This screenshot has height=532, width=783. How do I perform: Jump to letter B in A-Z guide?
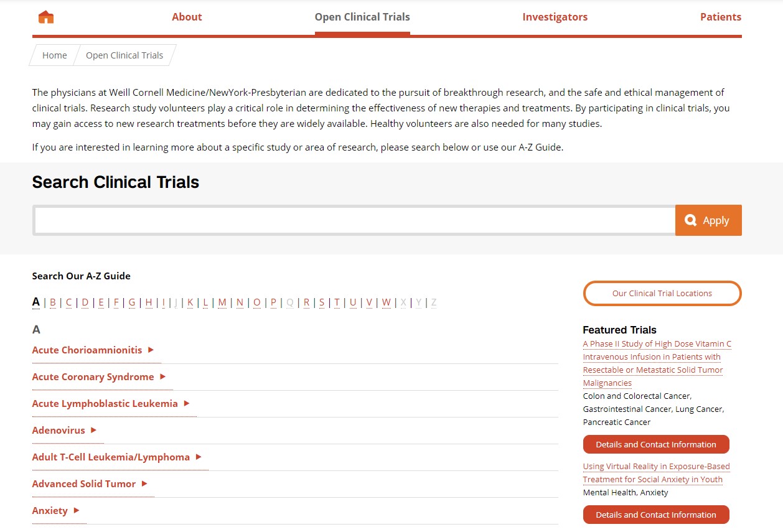53,302
